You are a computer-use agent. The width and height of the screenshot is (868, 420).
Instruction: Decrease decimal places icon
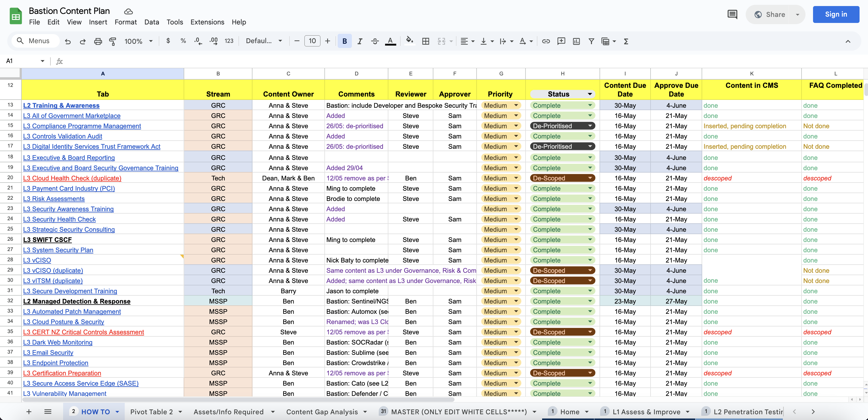(x=198, y=41)
